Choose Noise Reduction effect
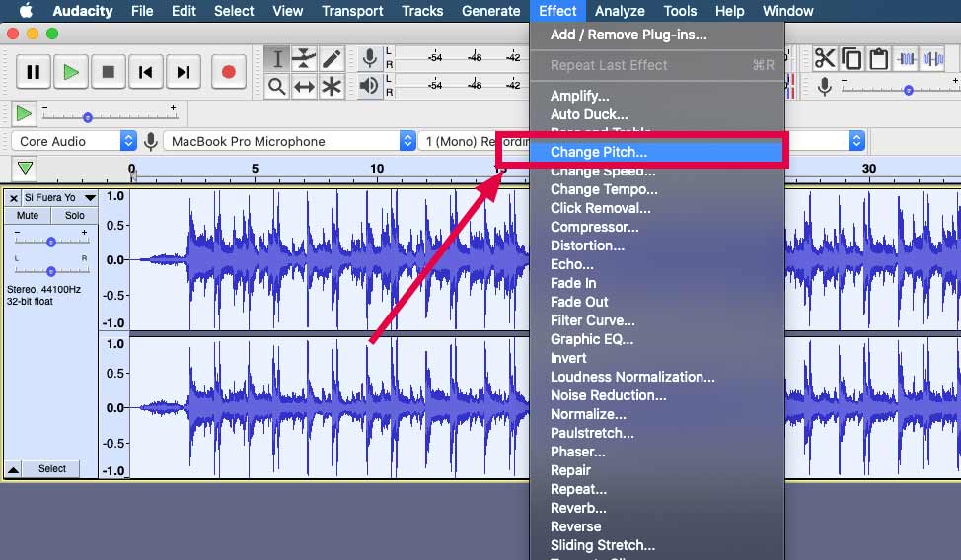Screen dimensions: 961x560 [657, 395]
